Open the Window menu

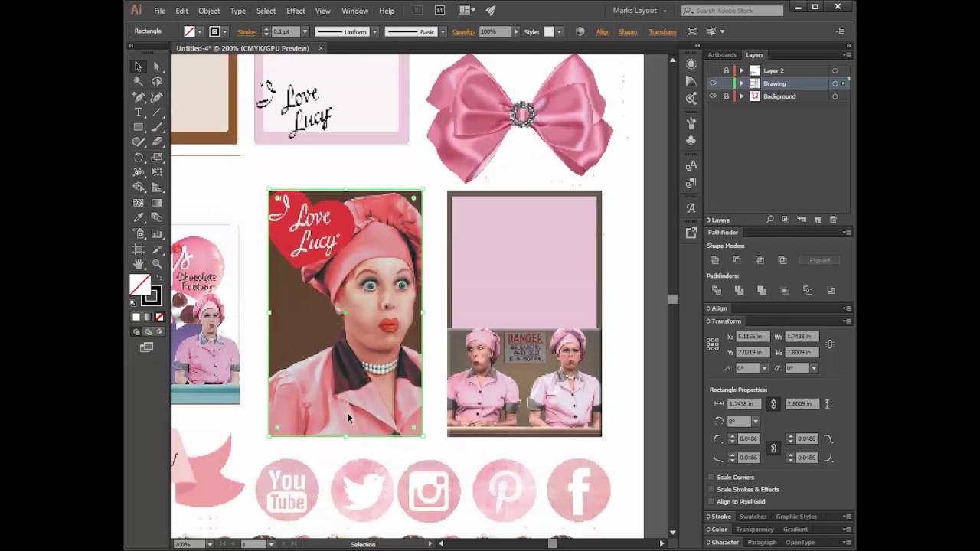pyautogui.click(x=355, y=11)
